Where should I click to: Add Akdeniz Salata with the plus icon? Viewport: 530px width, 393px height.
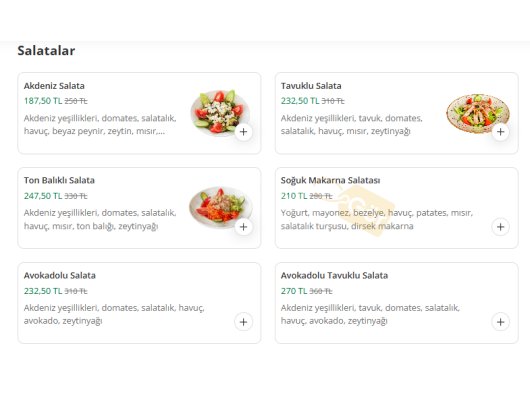point(243,132)
